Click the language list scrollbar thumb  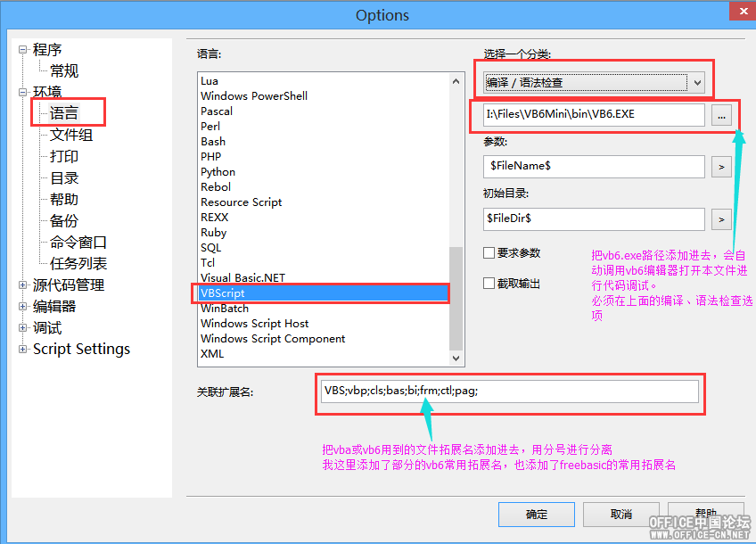[456, 299]
